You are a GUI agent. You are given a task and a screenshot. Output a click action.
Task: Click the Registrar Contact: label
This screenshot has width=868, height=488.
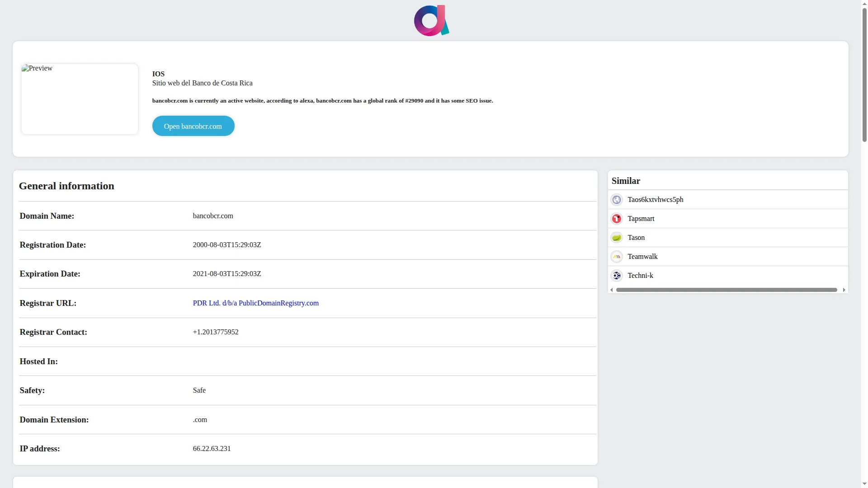tap(53, 332)
